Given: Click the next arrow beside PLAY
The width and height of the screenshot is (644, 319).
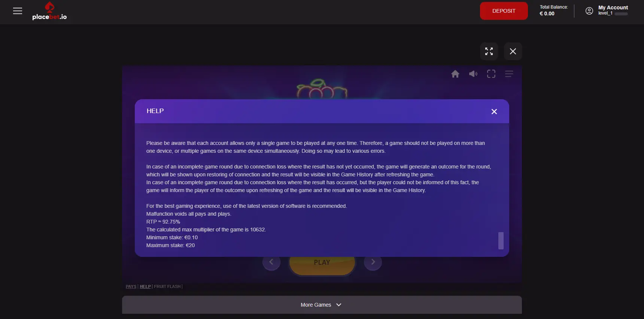Looking at the screenshot, I should (373, 262).
